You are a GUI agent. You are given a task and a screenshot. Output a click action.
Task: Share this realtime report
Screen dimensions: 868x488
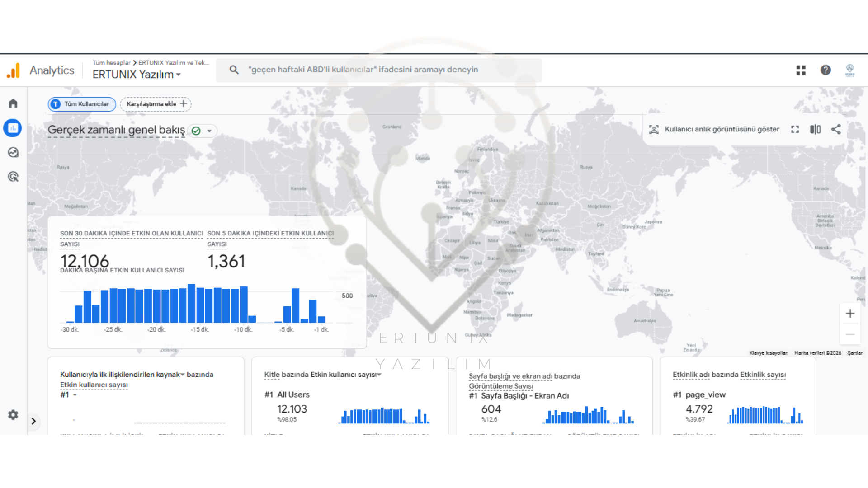coord(836,129)
